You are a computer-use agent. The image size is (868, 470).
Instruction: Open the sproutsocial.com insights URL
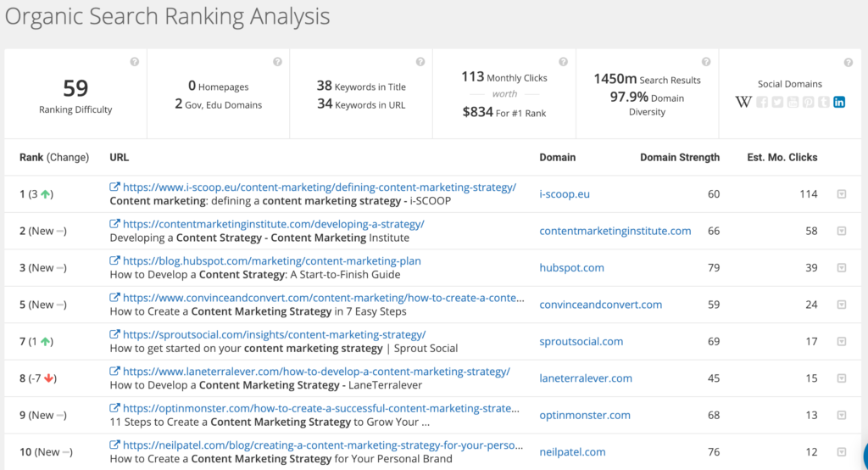[x=274, y=335]
